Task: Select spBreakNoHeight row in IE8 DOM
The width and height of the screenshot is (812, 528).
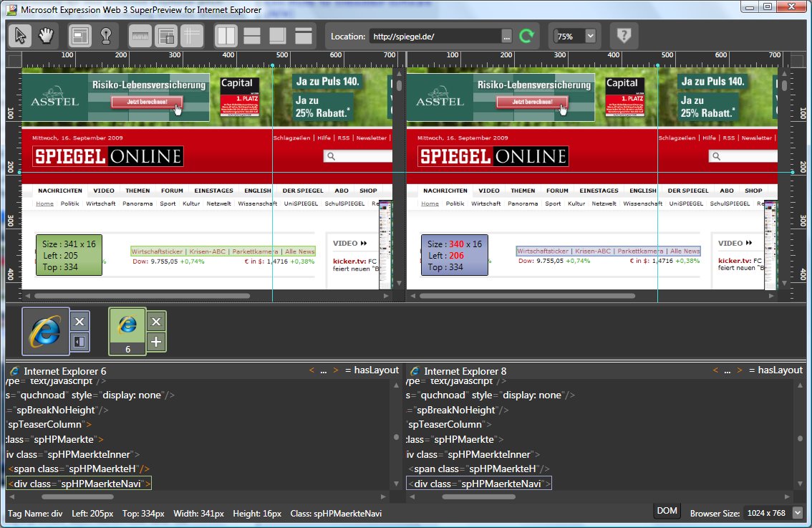Action: click(x=458, y=410)
